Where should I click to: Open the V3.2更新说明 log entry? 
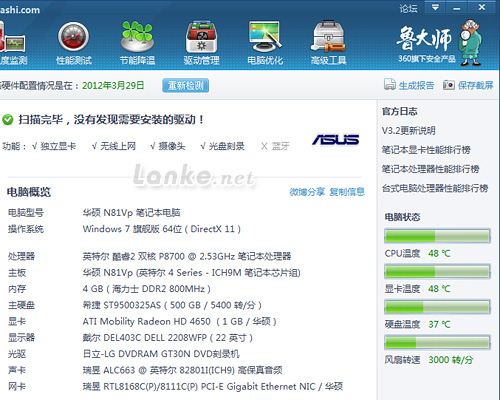click(x=409, y=130)
